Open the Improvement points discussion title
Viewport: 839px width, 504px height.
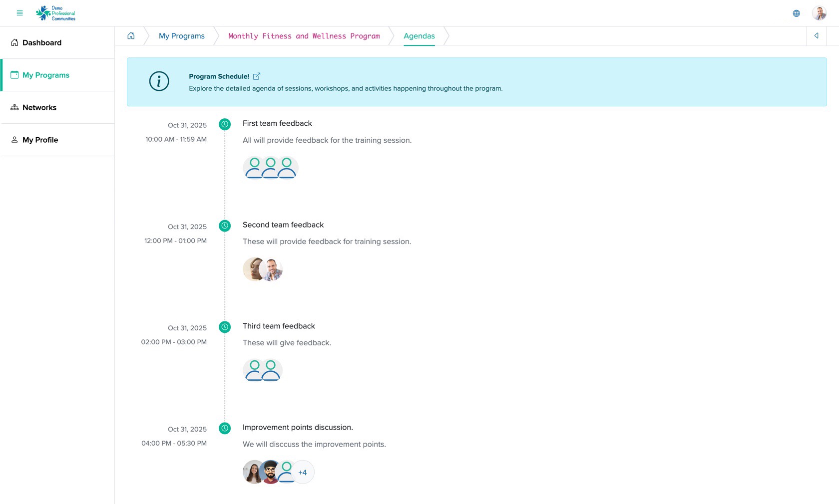click(x=298, y=427)
